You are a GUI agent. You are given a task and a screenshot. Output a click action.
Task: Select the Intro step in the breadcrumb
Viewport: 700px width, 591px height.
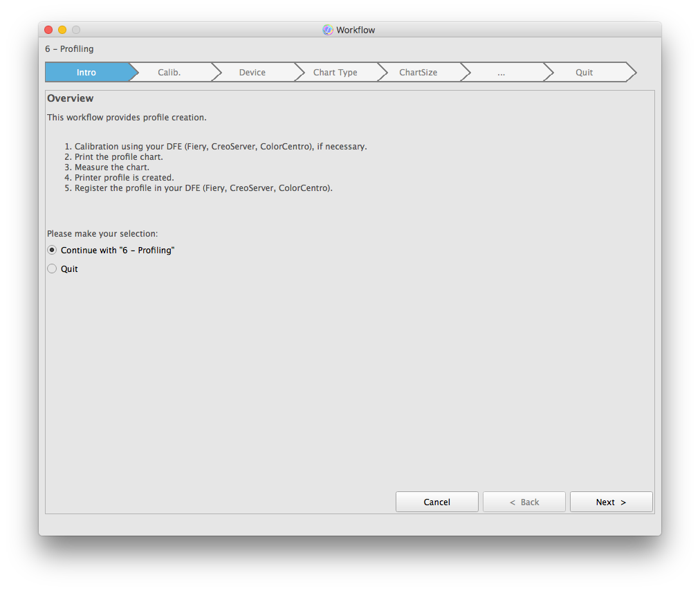tap(86, 73)
